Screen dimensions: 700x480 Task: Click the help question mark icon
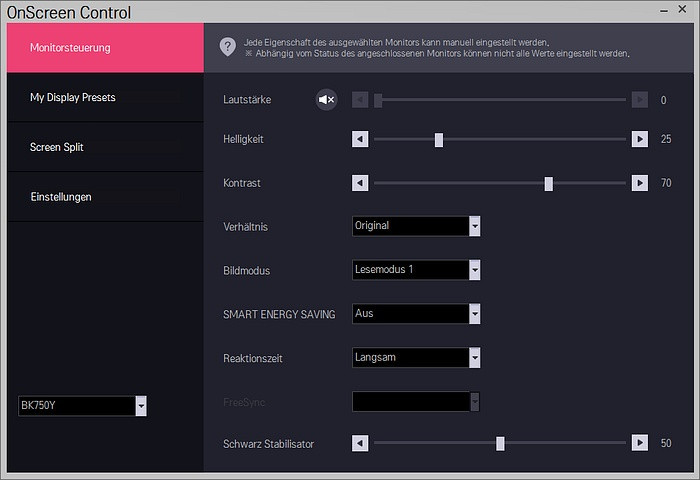point(228,47)
